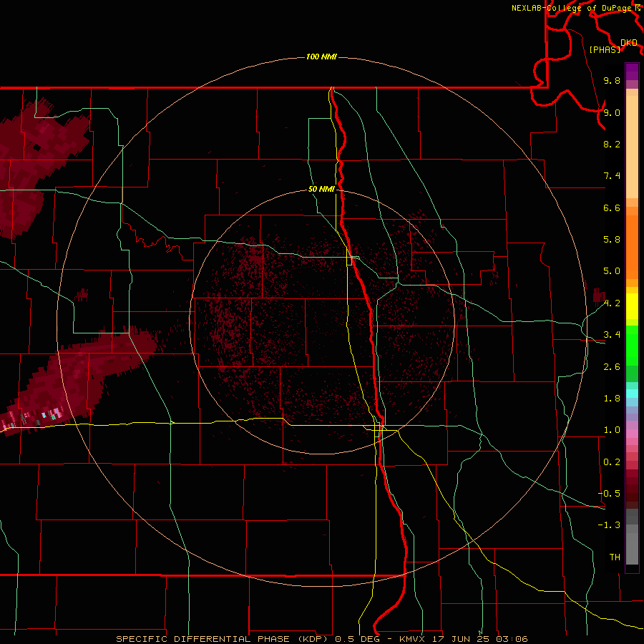Select the 5.0 scale value

tap(612, 271)
